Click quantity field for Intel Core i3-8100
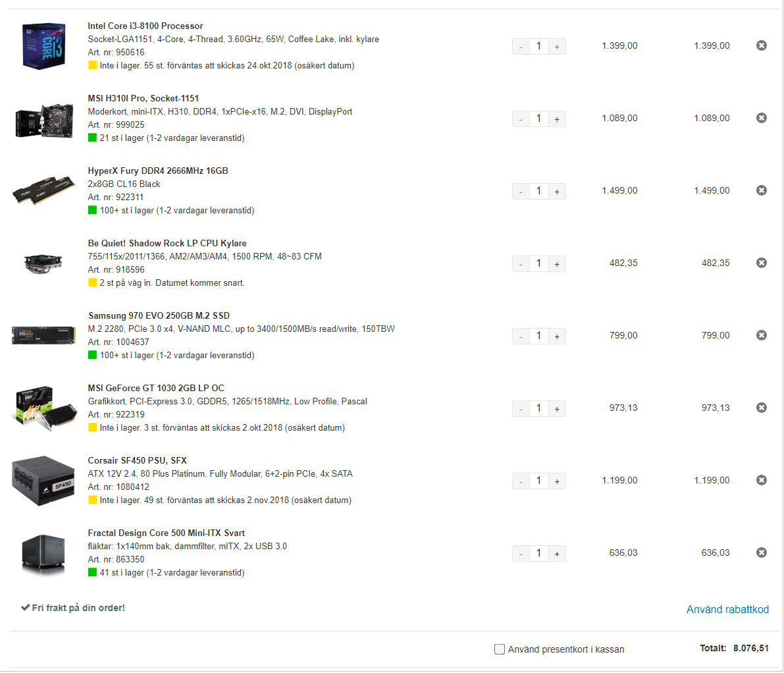This screenshot has height=673, width=784. click(538, 47)
